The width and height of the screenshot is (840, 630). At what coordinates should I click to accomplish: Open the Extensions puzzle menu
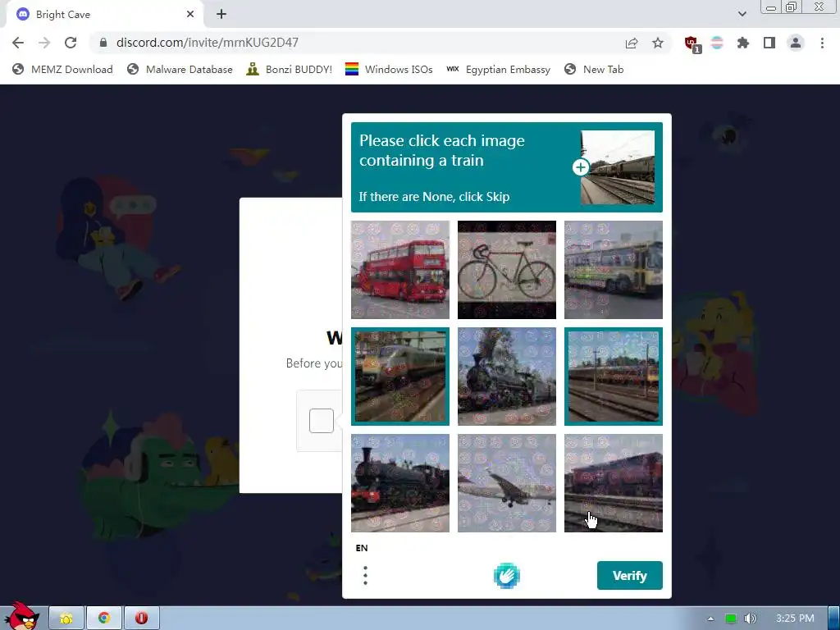(x=743, y=43)
